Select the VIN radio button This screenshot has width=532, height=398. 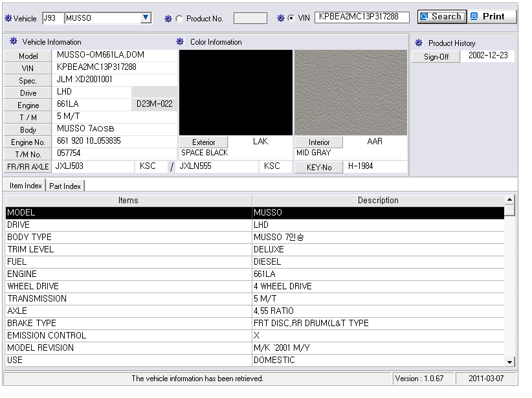click(x=291, y=18)
